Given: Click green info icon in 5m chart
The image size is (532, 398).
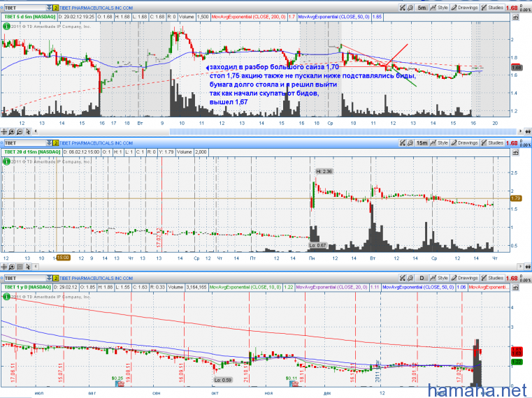Looking at the screenshot, I should coord(6,26).
